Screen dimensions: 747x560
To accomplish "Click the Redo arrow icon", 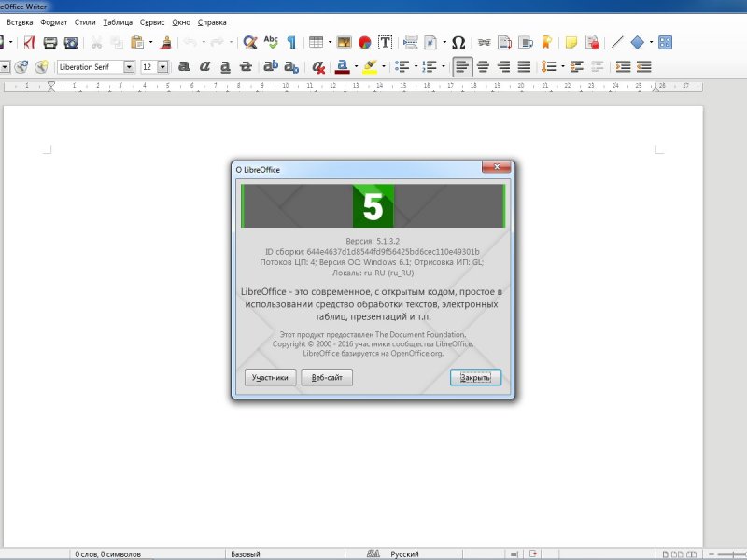I will (x=218, y=43).
